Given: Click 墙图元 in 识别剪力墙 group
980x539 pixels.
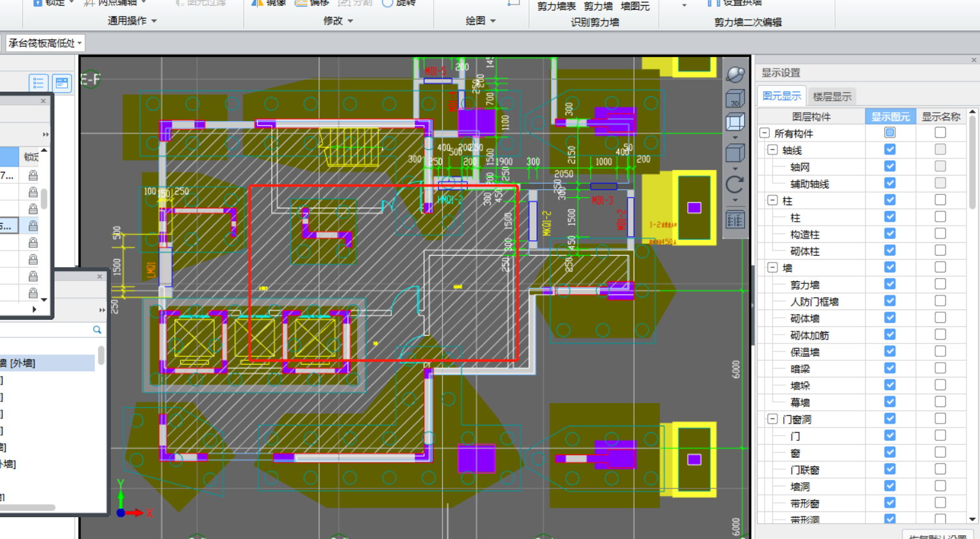Looking at the screenshot, I should 635,6.
